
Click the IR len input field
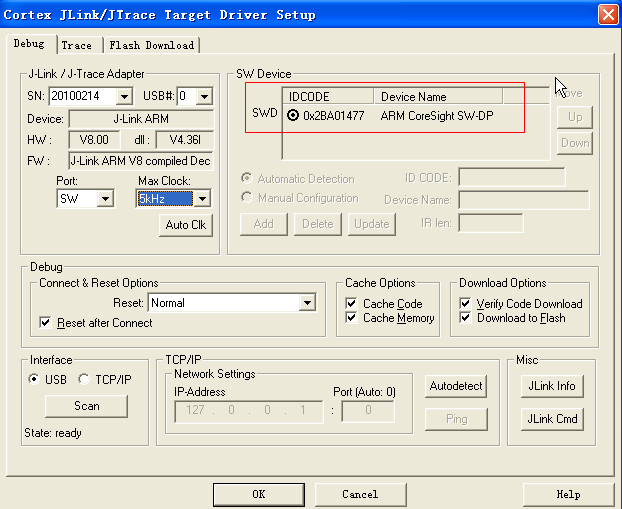click(491, 223)
